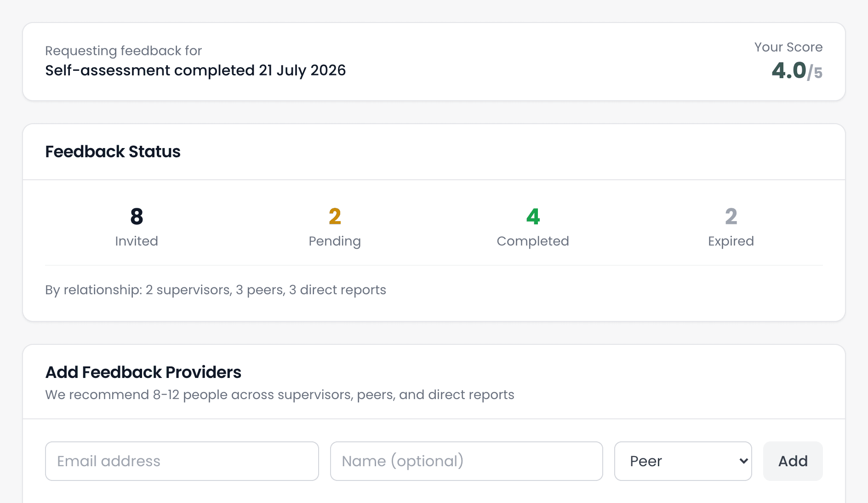Click the Add button
This screenshot has height=503, width=868.
point(793,461)
